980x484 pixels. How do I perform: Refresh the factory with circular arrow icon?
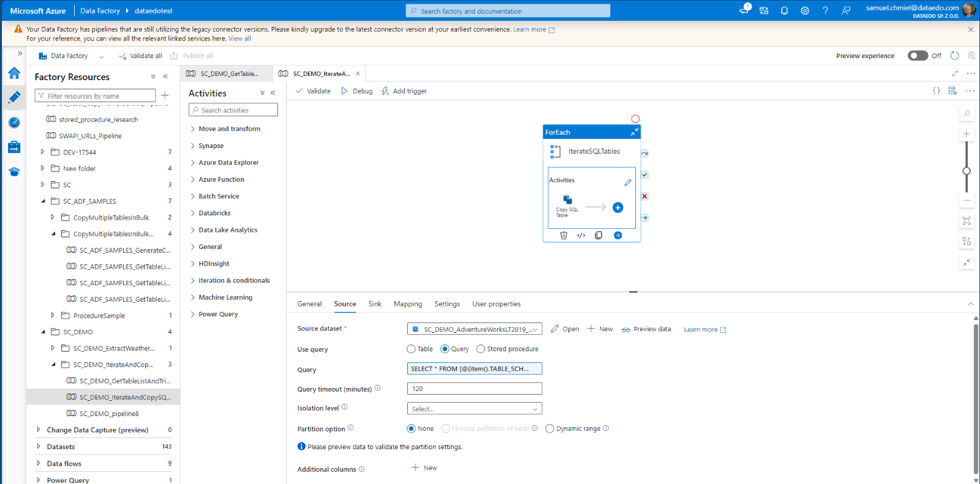pyautogui.click(x=954, y=56)
